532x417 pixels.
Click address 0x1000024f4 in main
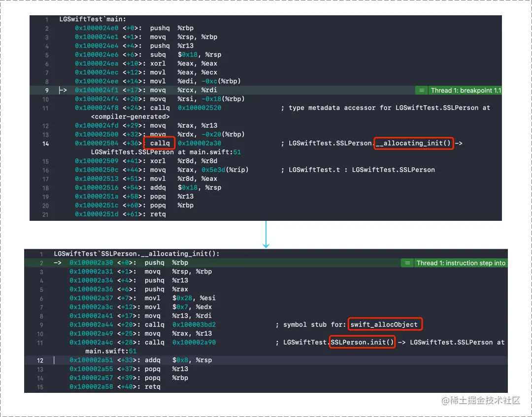97,99
